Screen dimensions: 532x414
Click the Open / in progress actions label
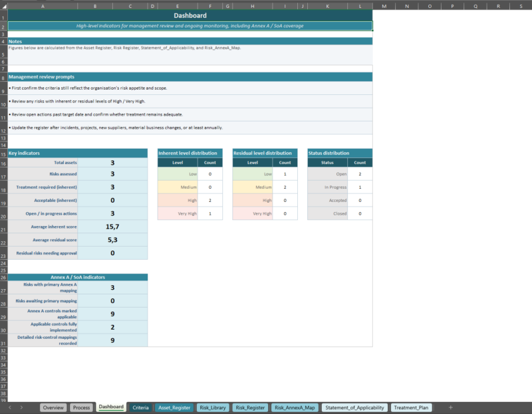coord(43,213)
